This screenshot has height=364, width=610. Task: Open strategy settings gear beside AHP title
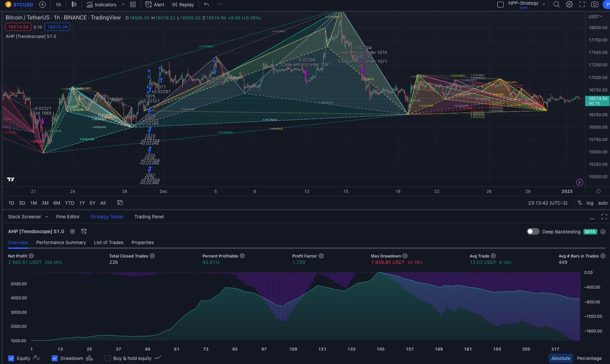(x=72, y=231)
